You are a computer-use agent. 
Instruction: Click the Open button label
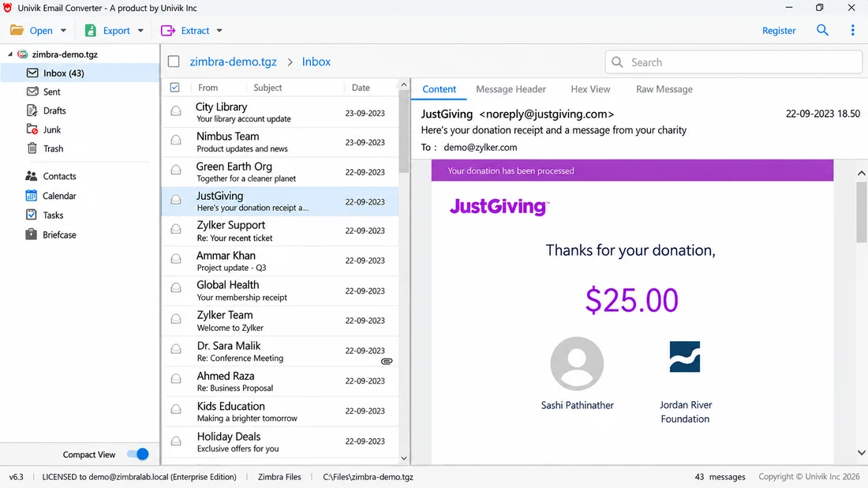[41, 31]
